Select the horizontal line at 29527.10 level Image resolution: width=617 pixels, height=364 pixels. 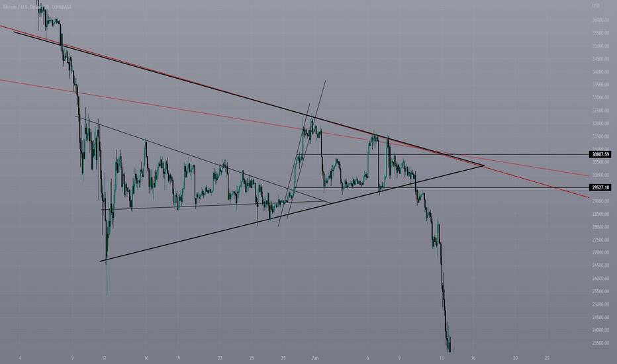click(445, 188)
